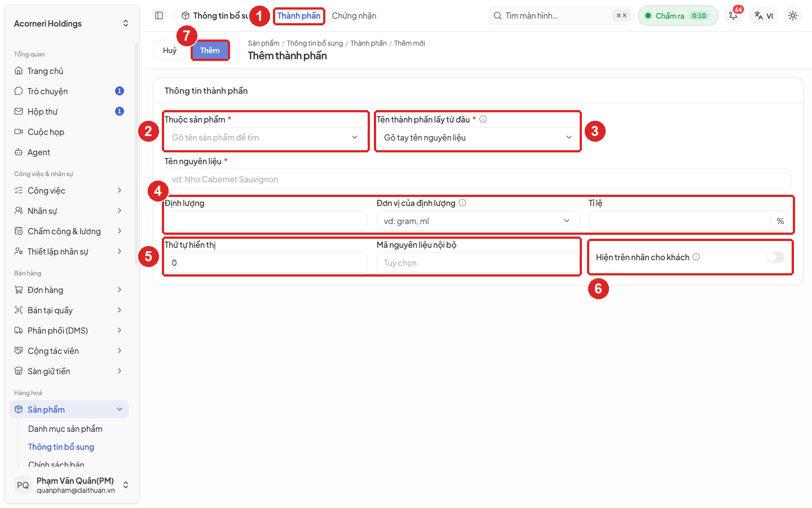Switch to the Thành phần tab
The image size is (812, 508).
pyautogui.click(x=299, y=16)
